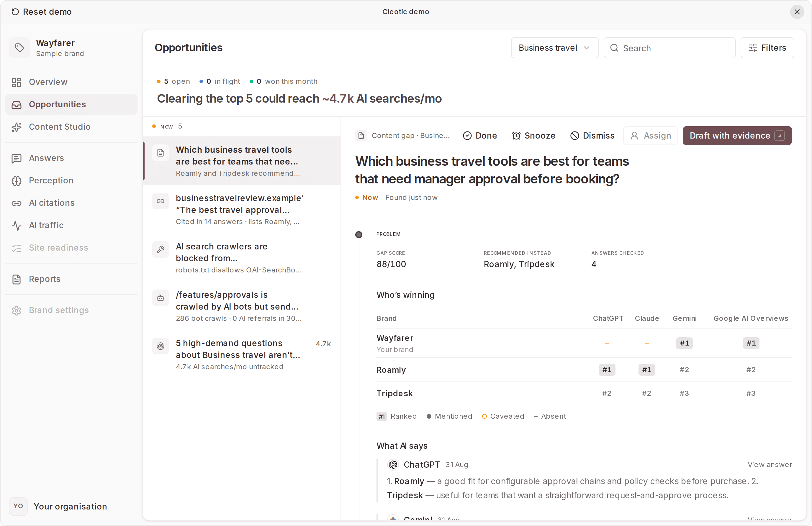Click Roamly's #1 rank under ChatGPT
The image size is (812, 526).
click(607, 369)
